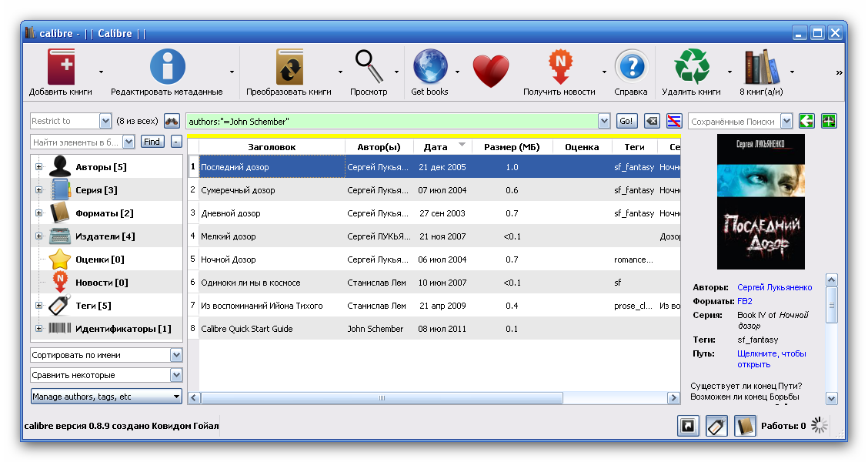Image resolution: width=868 pixels, height=462 pixels.
Task: Click the clear search icon next to Go!
Action: (652, 121)
